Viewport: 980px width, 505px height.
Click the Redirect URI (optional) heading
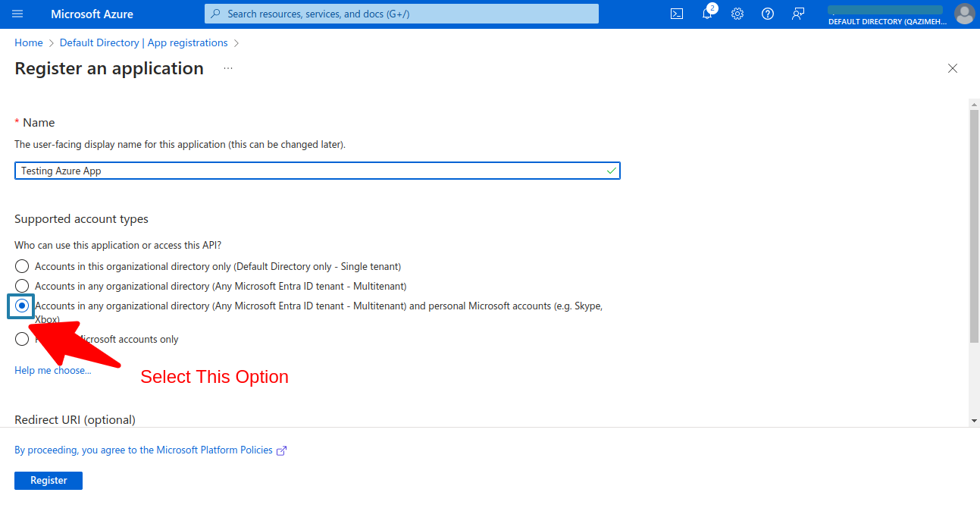coord(75,420)
